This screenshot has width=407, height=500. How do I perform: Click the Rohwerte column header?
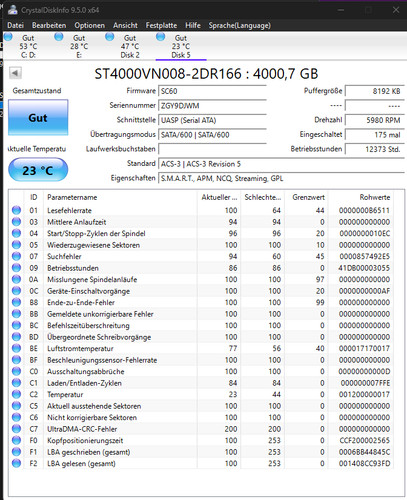(x=361, y=197)
